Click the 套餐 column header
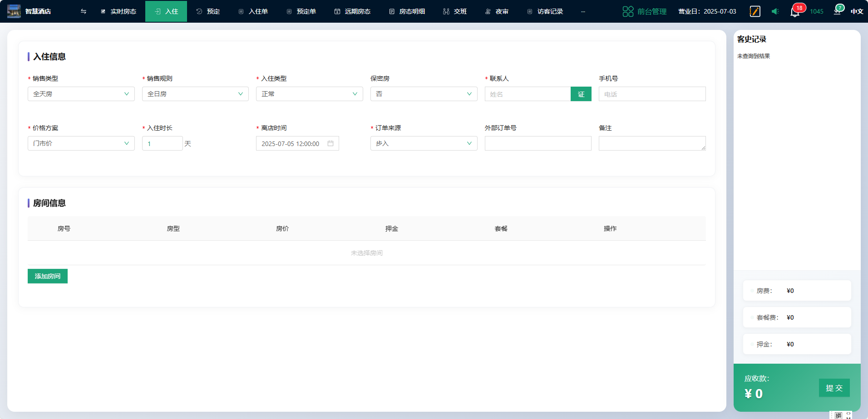The image size is (868, 419). (x=501, y=229)
